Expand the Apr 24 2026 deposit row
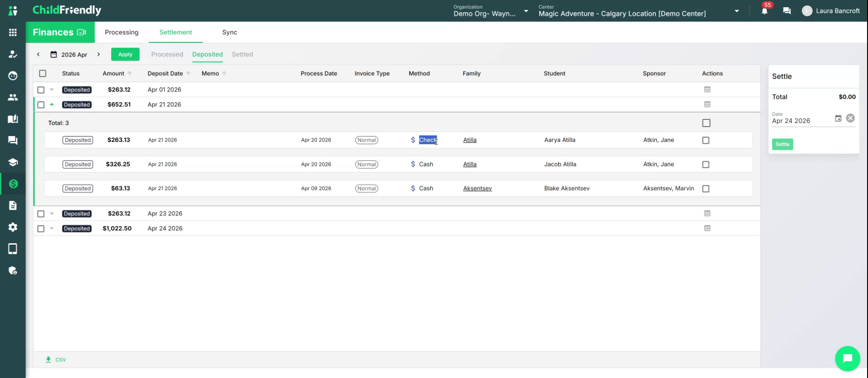 click(x=52, y=228)
